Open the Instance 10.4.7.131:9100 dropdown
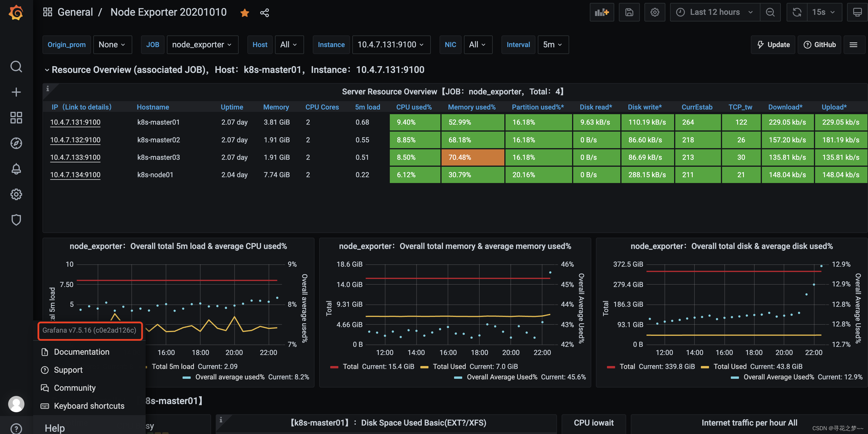 pos(391,45)
